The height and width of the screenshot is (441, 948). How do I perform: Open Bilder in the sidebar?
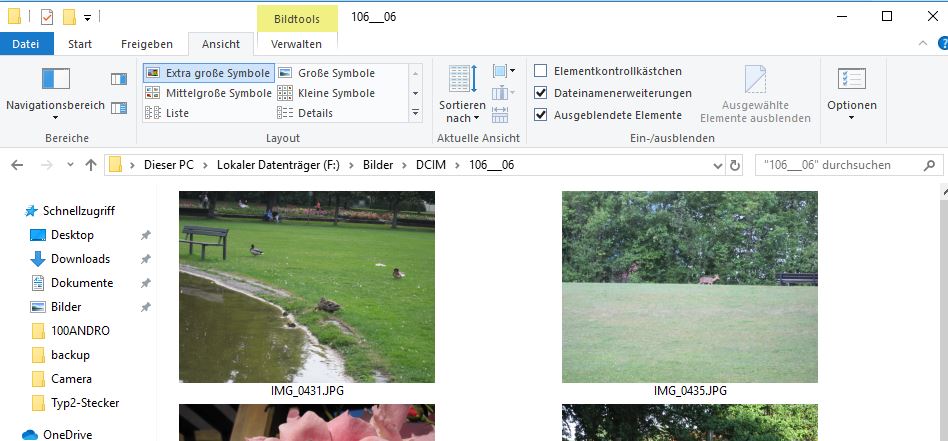66,307
